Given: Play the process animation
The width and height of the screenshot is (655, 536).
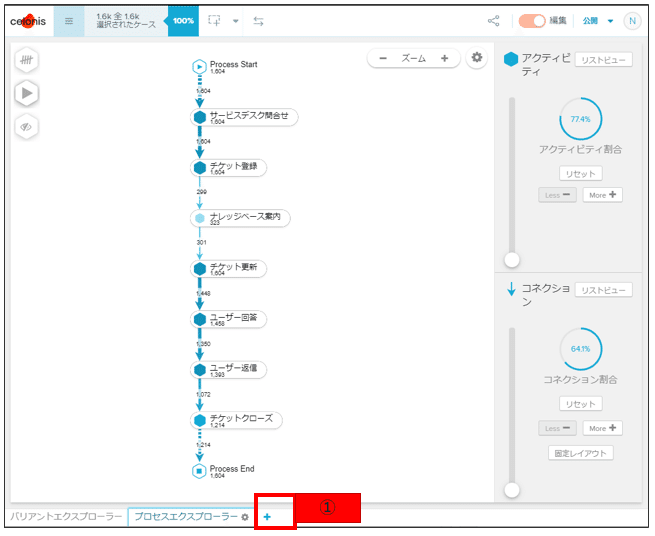Looking at the screenshot, I should pyautogui.click(x=27, y=93).
